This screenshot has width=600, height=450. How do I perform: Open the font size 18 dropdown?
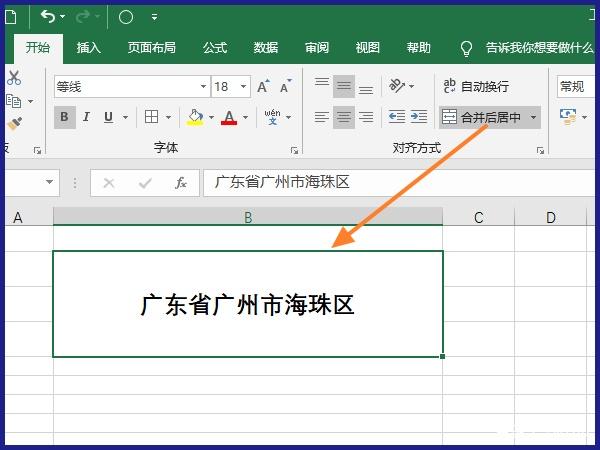[x=243, y=86]
